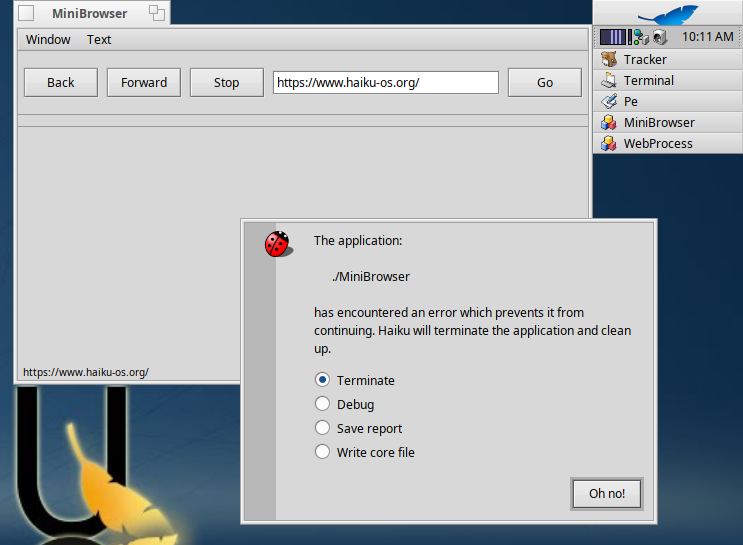743x545 pixels.
Task: Click the Go button
Action: [x=545, y=82]
